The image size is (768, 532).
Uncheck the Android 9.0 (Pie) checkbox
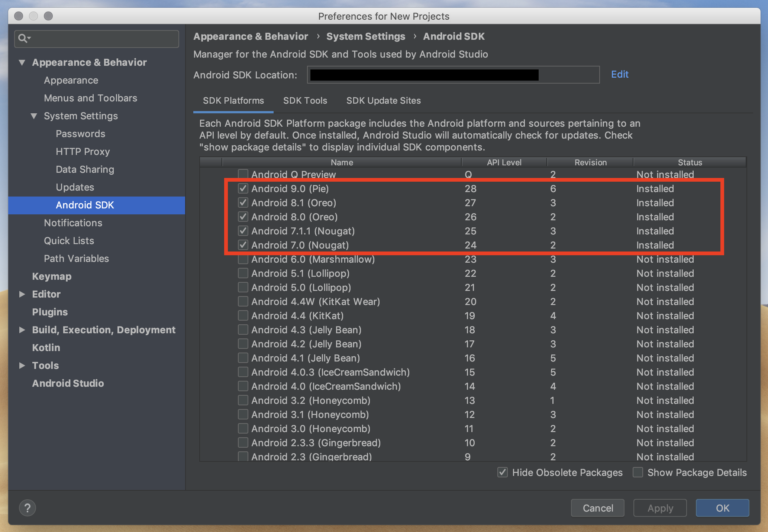243,188
